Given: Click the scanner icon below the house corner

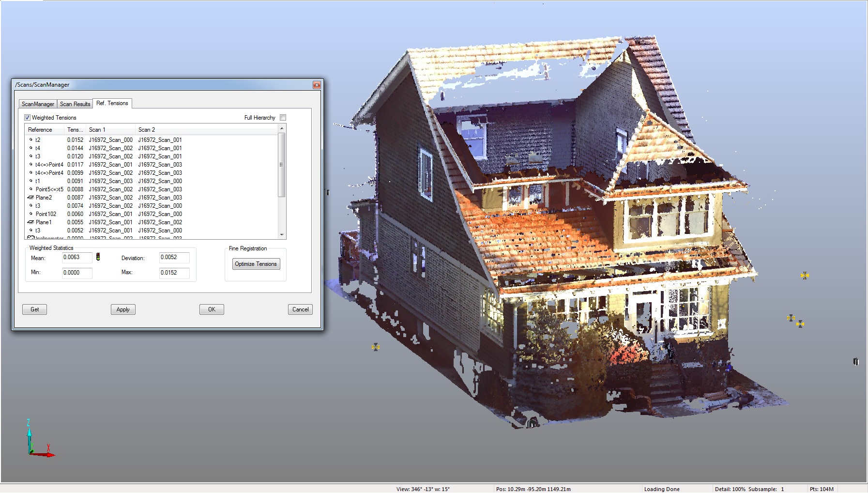Looking at the screenshot, I should pyautogui.click(x=531, y=424).
